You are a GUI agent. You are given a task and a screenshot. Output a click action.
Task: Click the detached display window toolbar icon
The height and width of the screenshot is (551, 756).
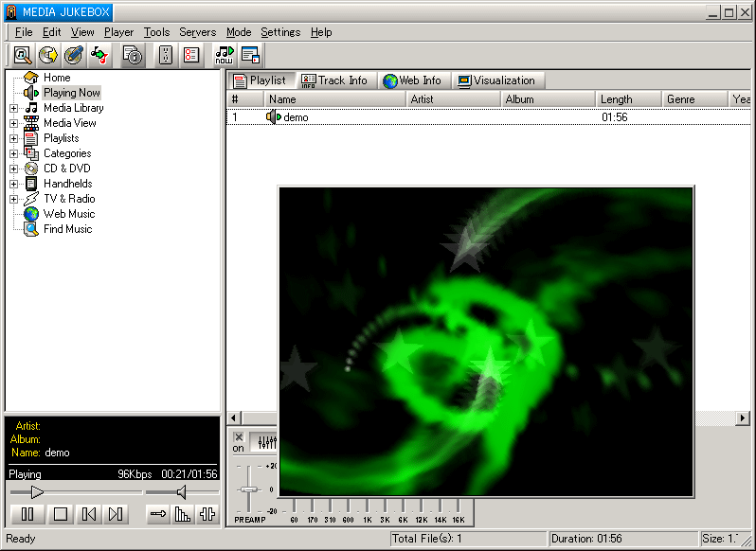tap(250, 55)
